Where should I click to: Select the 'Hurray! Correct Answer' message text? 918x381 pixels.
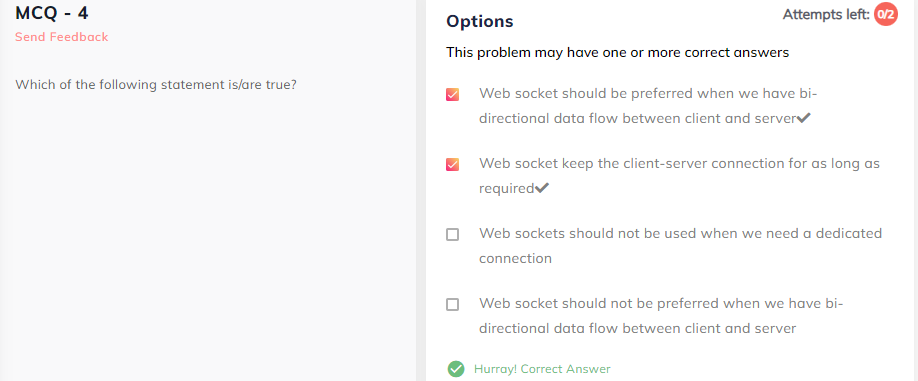click(x=542, y=369)
